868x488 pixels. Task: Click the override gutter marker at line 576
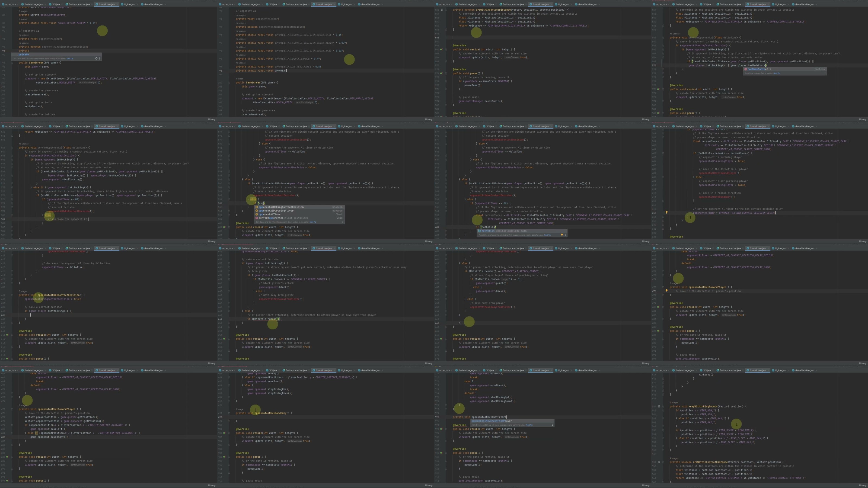(658, 89)
